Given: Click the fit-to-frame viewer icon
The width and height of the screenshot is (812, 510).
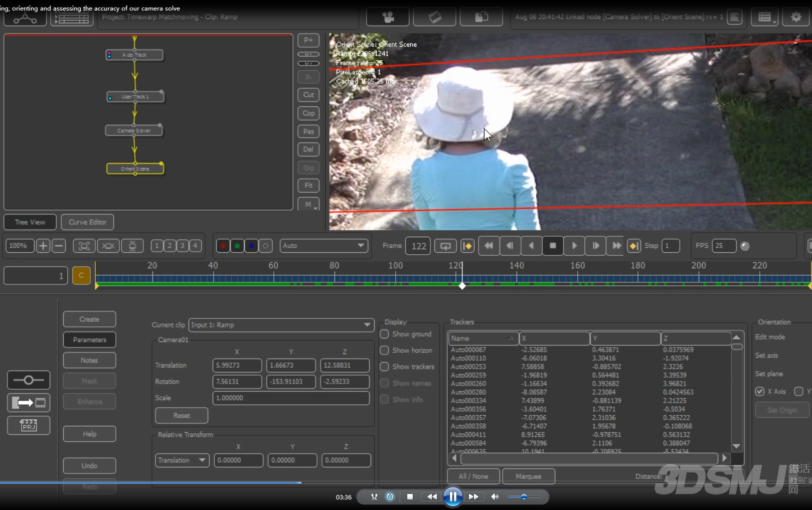Looking at the screenshot, I should [84, 246].
